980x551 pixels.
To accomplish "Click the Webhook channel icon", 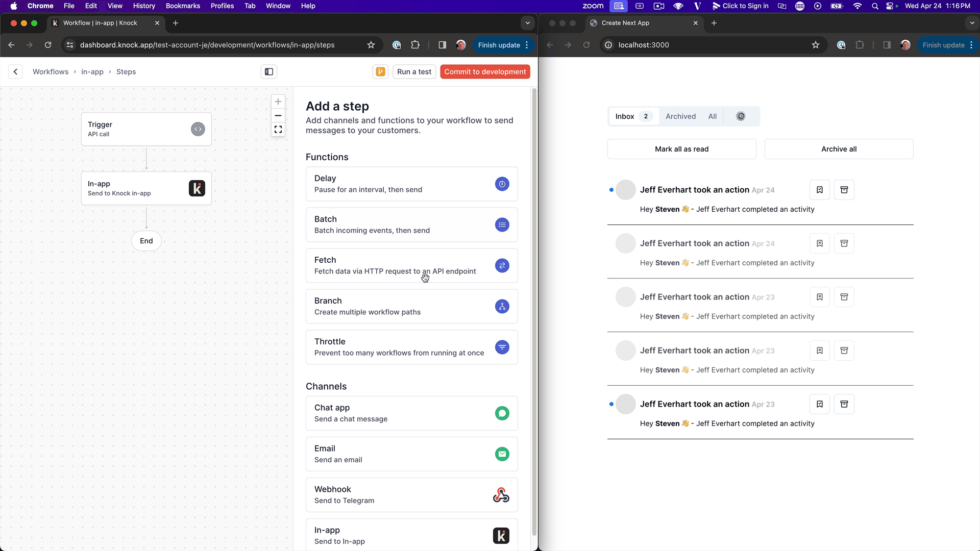I will [501, 495].
